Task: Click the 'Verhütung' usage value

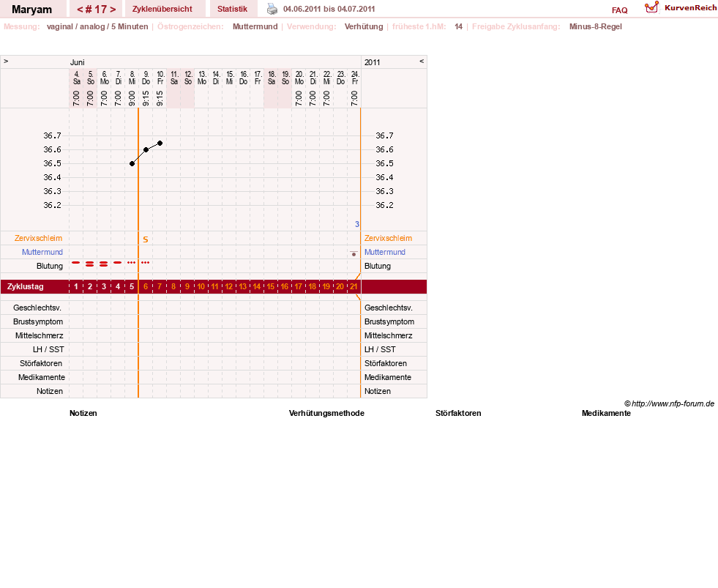Action: pyautogui.click(x=364, y=26)
